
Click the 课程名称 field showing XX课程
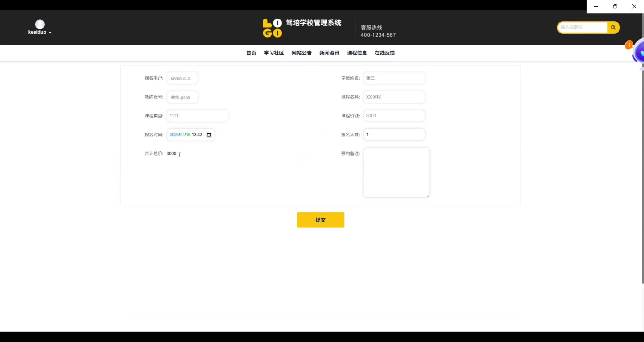[394, 97]
